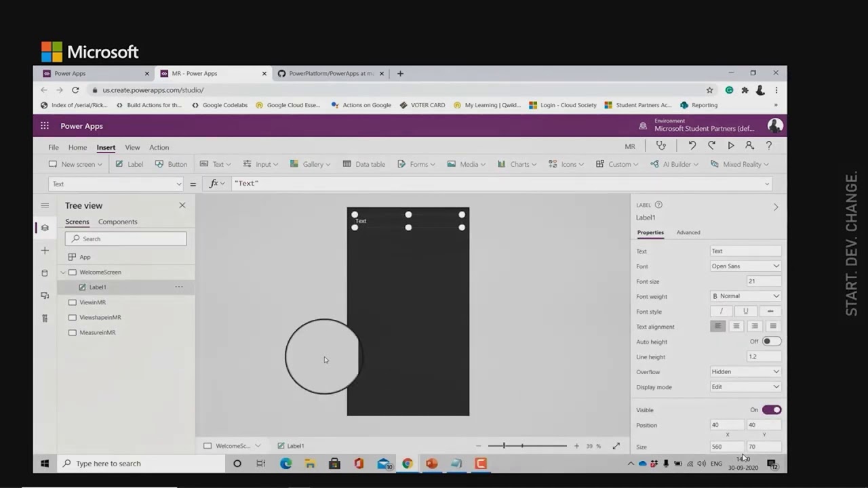The width and height of the screenshot is (868, 488).
Task: Collapse the properties panel chevron
Action: (776, 207)
